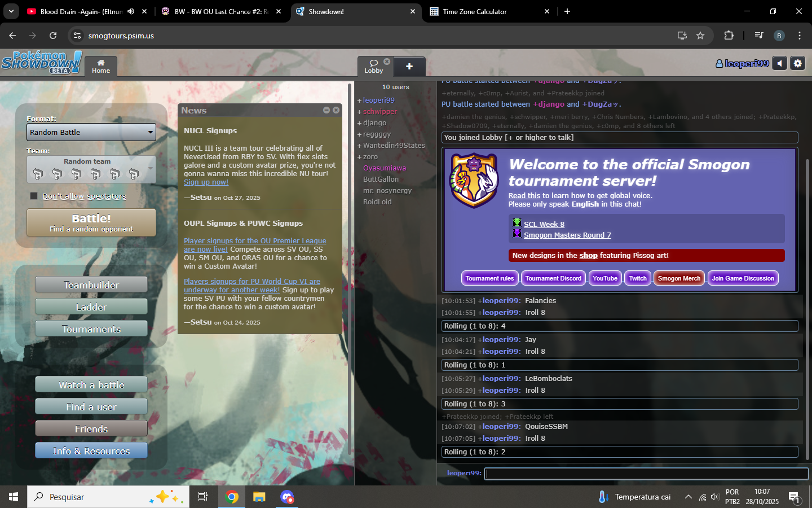The height and width of the screenshot is (508, 812).
Task: Open the Ladder
Action: pyautogui.click(x=91, y=307)
